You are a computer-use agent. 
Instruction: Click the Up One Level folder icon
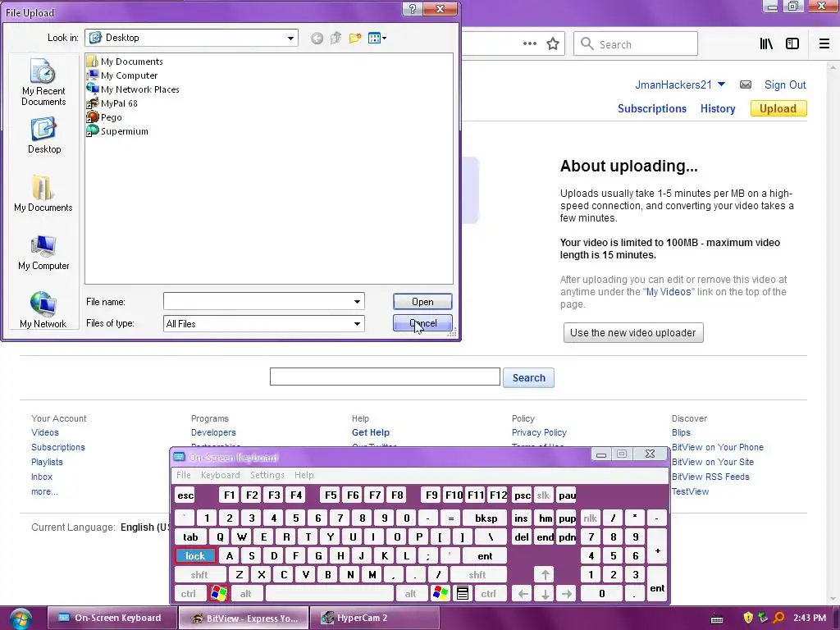pos(336,38)
